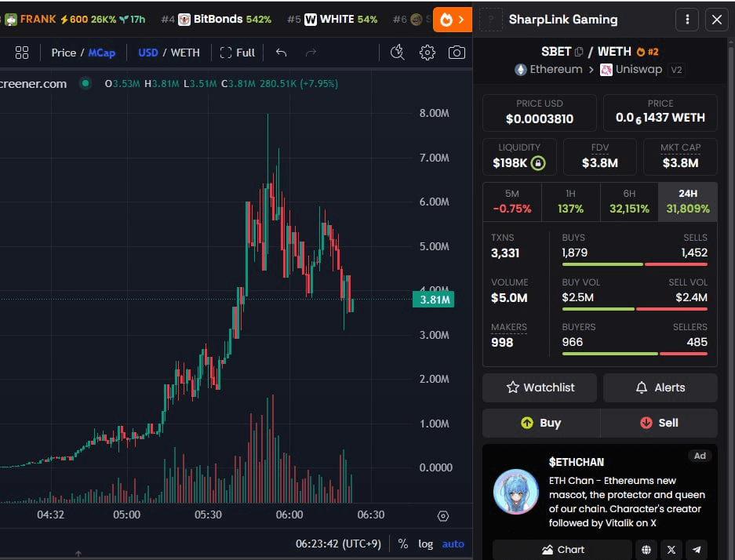Click the liquidity lock icon
This screenshot has height=560, width=735.
tap(538, 163)
